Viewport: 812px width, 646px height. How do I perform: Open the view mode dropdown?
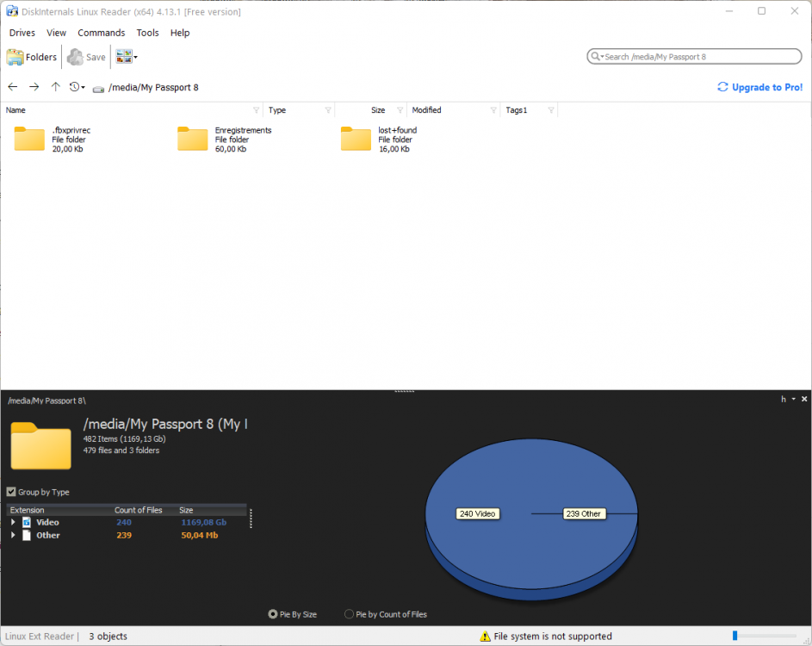(135, 58)
